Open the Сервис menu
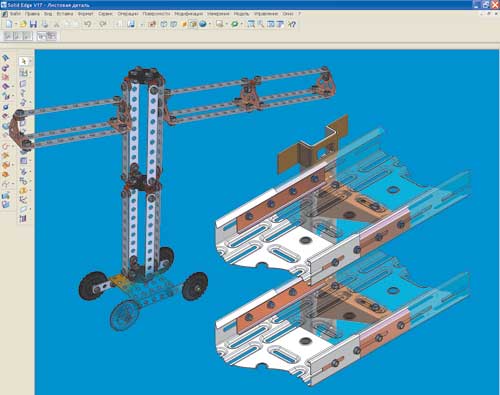Screen dimensions: 500x395 tap(105, 14)
